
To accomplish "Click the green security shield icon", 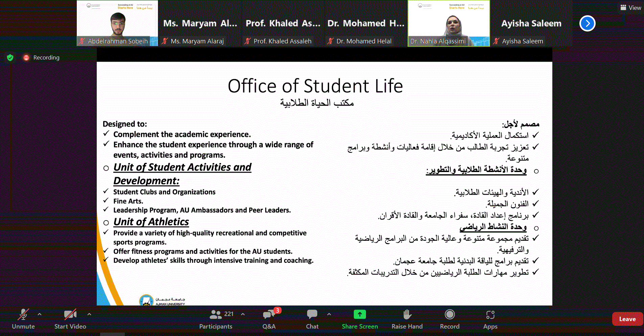I will pos(10,58).
